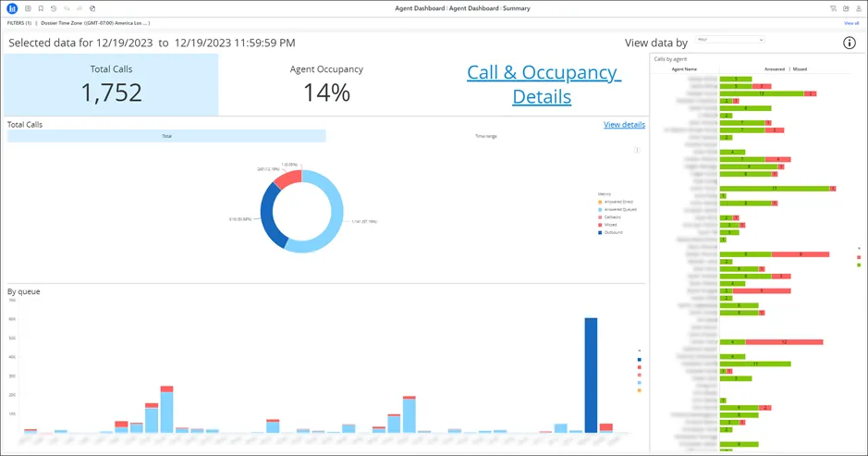
Task: Click the Calls by agent panel title
Action: point(670,58)
